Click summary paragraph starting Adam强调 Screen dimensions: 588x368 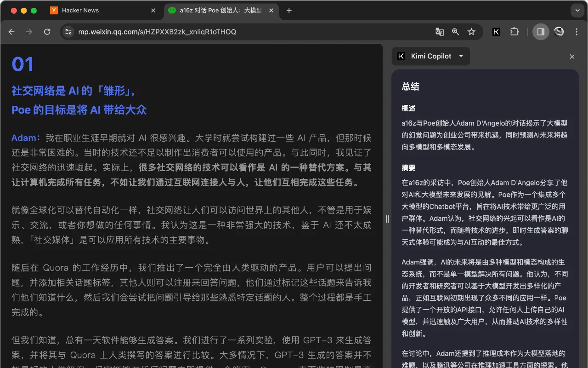point(485,298)
